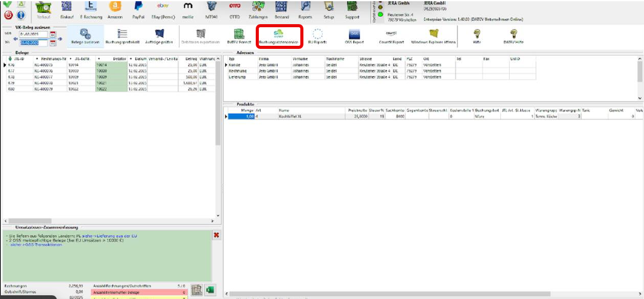
Task: Click the blue info icon
Action: 21,15
